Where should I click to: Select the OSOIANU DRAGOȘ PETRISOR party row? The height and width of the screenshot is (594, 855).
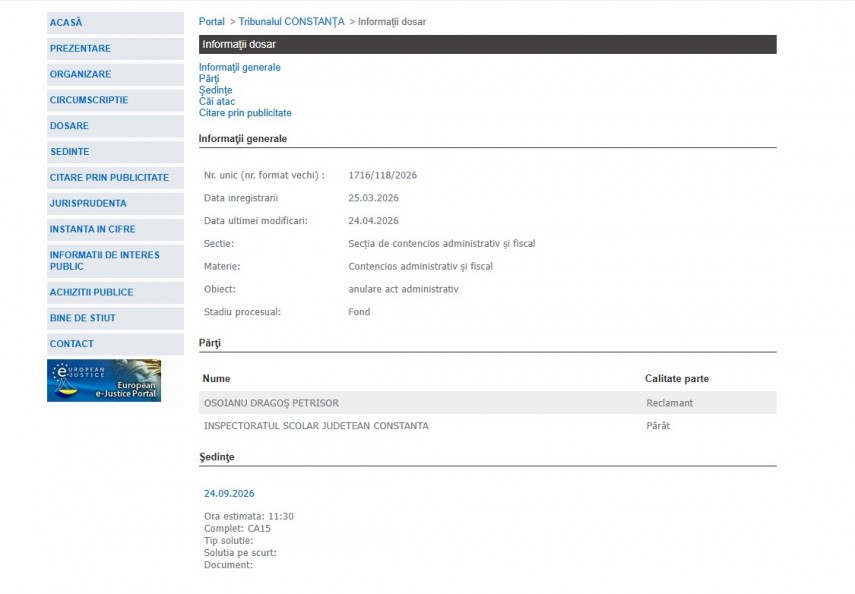click(271, 403)
